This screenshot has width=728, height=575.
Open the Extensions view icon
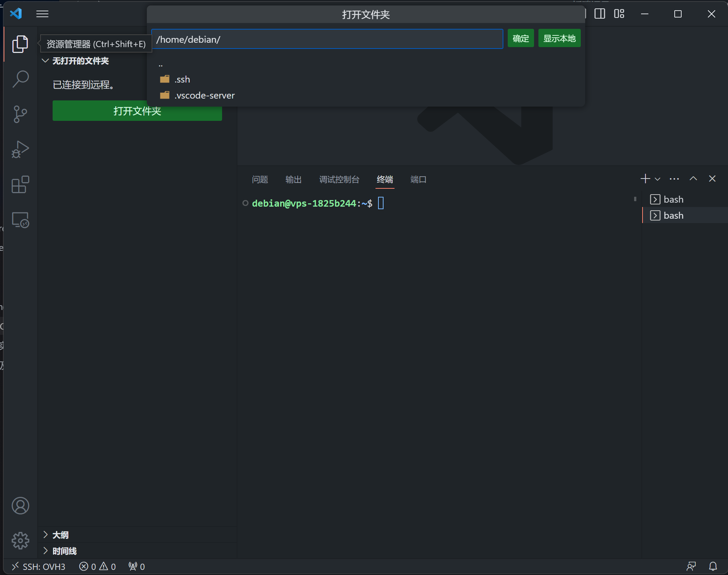(20, 184)
